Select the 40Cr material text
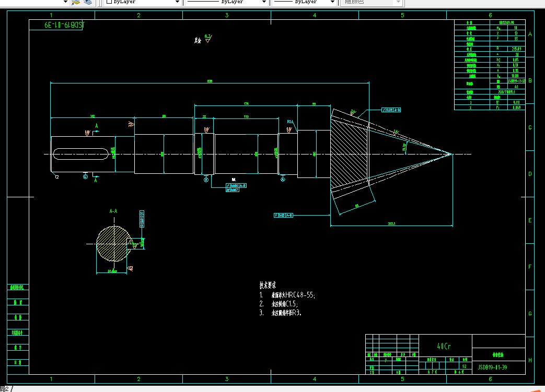This screenshot has height=392, width=545. [x=444, y=346]
